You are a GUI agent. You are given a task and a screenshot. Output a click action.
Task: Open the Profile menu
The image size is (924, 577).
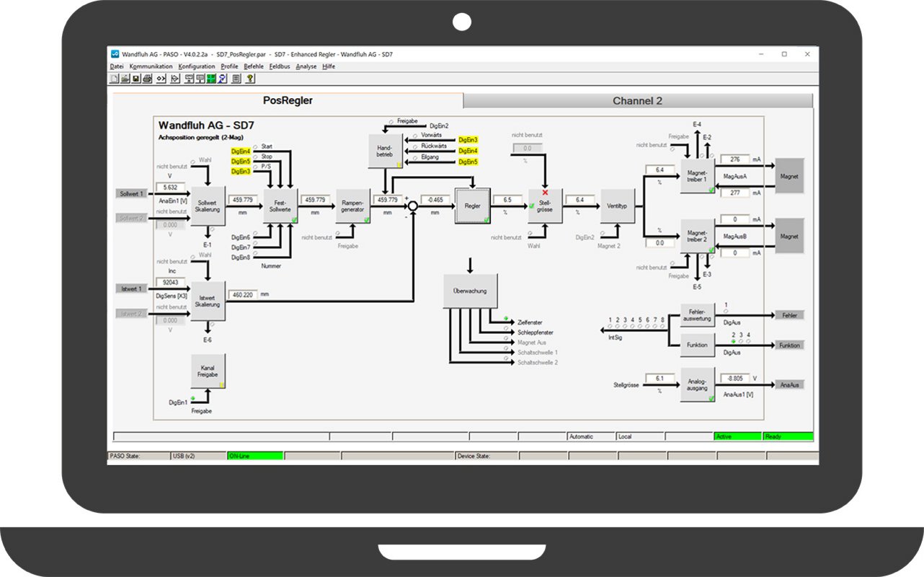229,66
